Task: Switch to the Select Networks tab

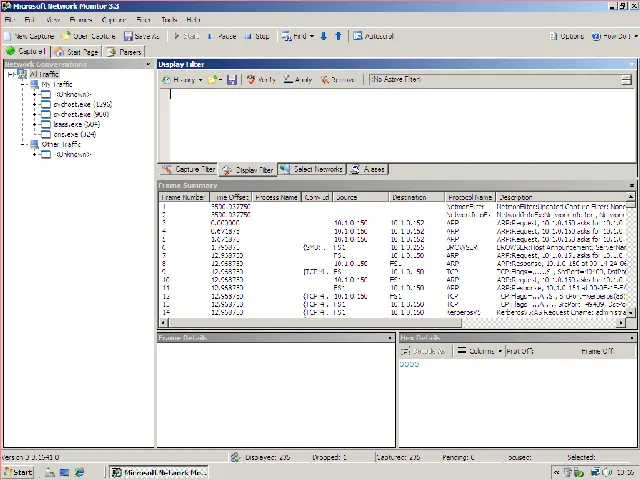Action: [312, 169]
